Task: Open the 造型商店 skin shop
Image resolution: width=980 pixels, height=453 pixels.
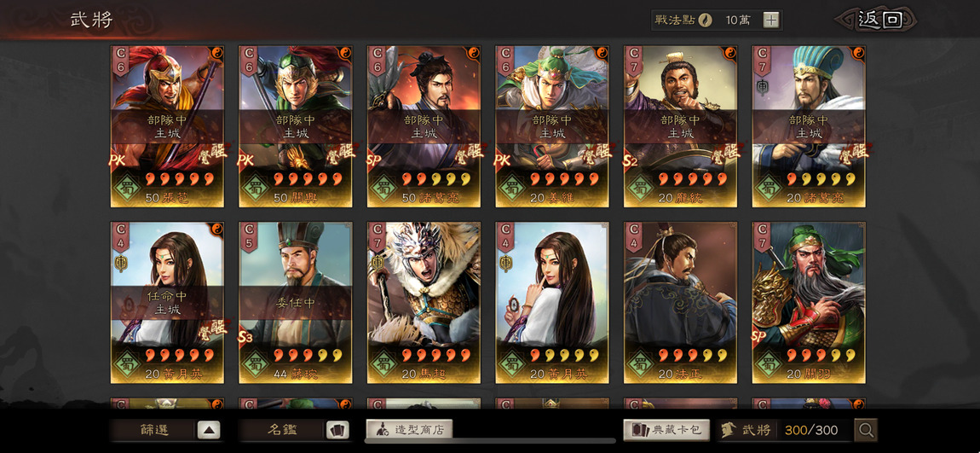Action: (x=409, y=430)
